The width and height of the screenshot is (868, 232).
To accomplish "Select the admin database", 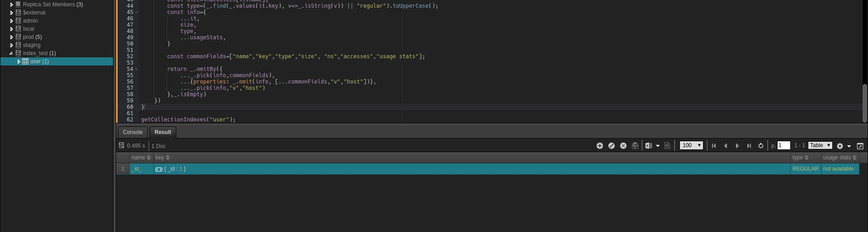I will 30,21.
